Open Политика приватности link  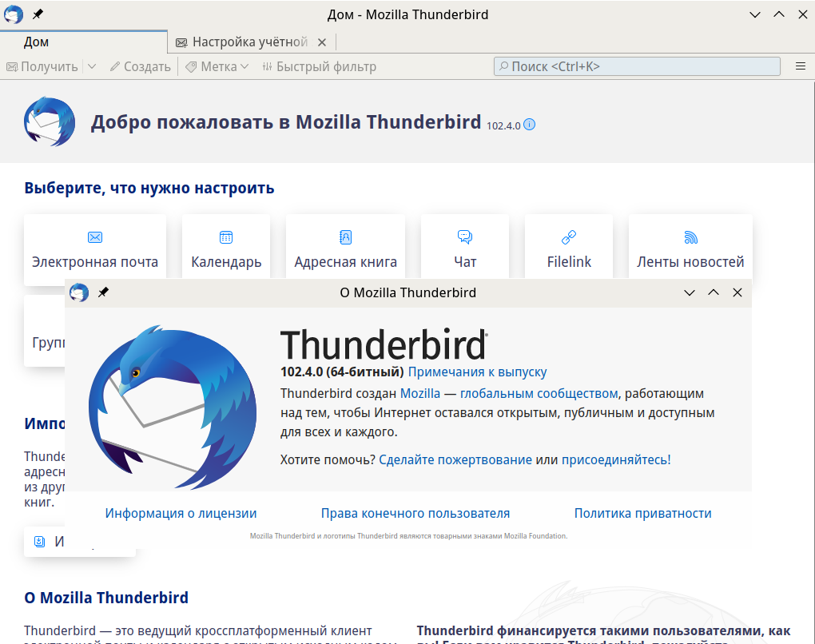point(642,513)
